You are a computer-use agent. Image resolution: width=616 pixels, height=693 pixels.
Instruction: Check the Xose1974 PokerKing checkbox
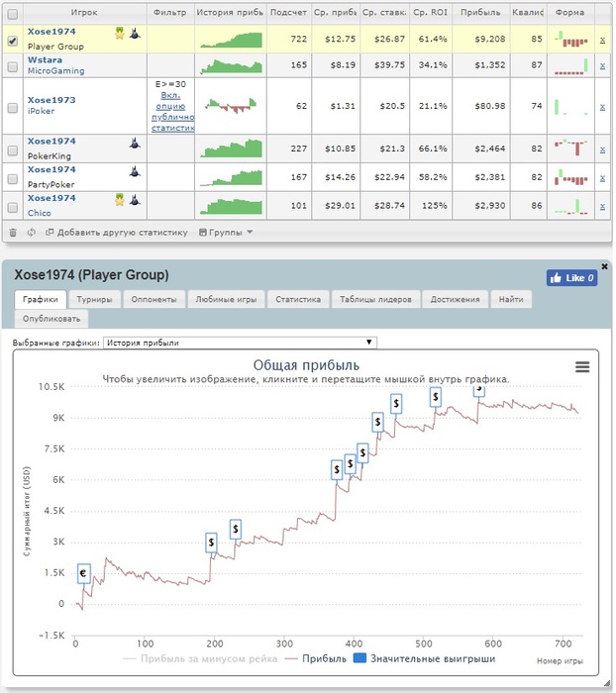coord(13,150)
